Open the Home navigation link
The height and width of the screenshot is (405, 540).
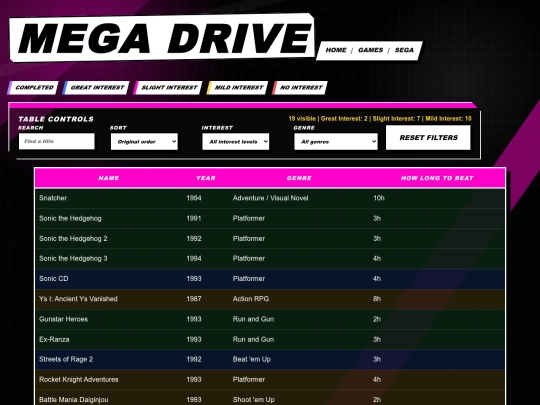coord(336,50)
